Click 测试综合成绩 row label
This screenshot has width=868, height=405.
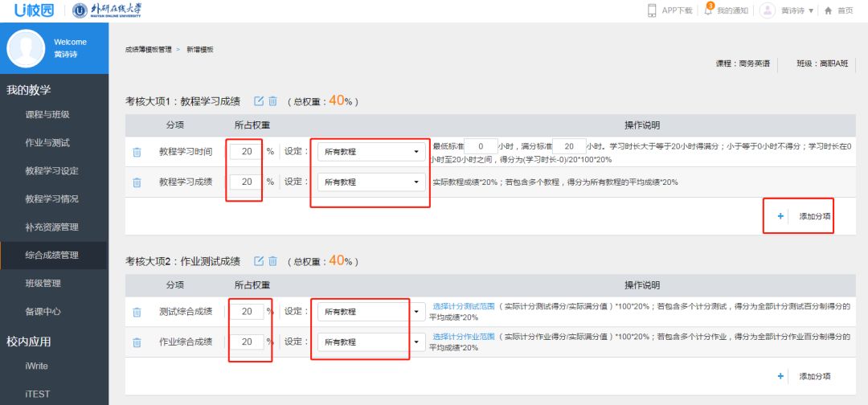pos(186,312)
